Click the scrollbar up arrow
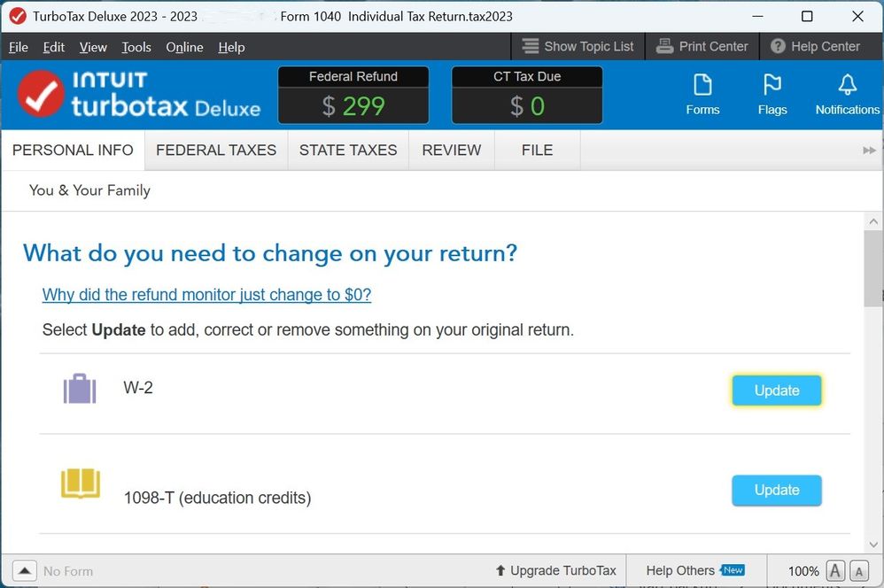This screenshot has height=588, width=884. (873, 221)
